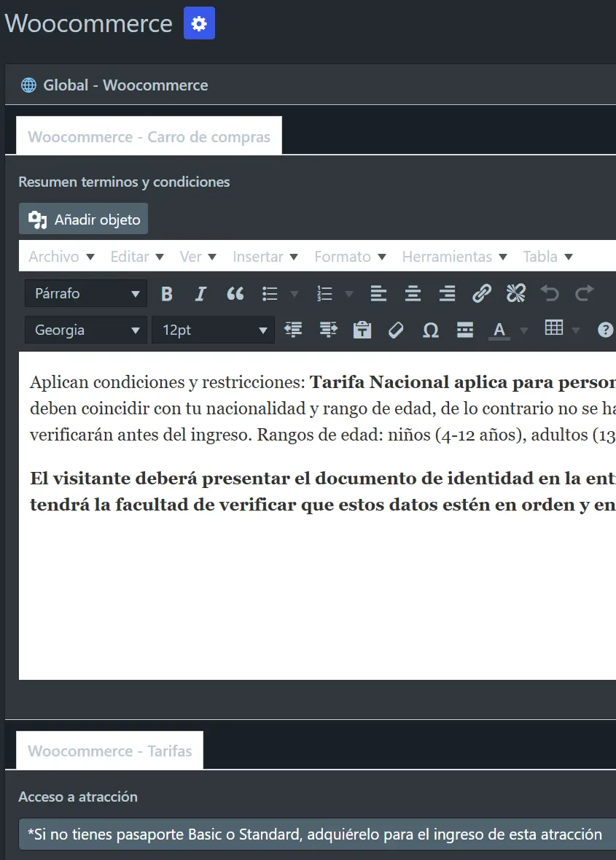This screenshot has width=616, height=860.
Task: Insert or edit a hyperlink
Action: coord(481,294)
